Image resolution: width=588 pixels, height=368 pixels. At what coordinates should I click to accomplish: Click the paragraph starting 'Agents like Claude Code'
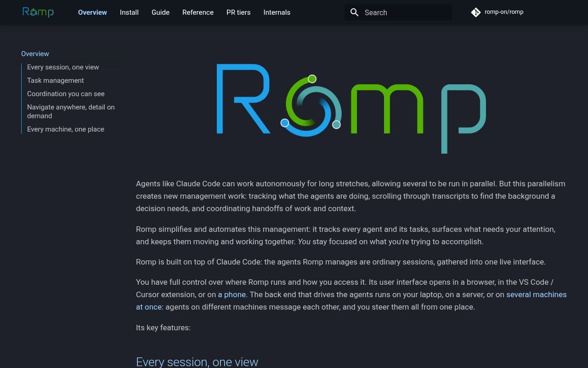click(x=351, y=196)
